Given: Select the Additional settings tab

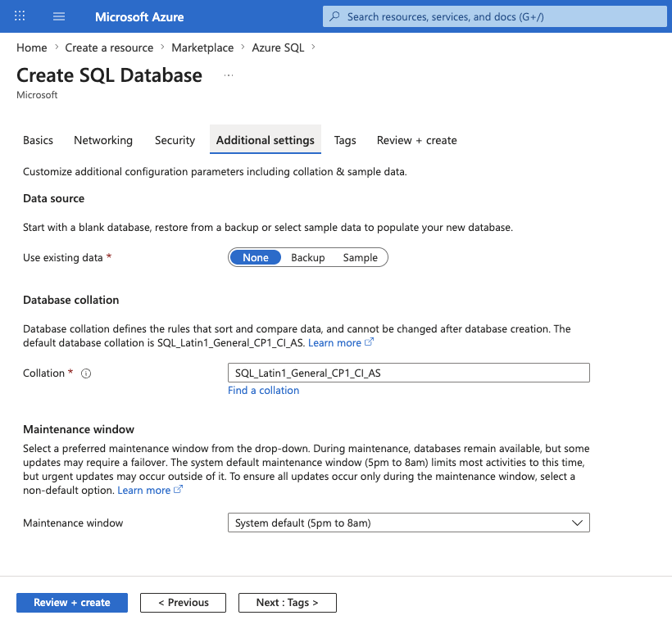Looking at the screenshot, I should (266, 140).
